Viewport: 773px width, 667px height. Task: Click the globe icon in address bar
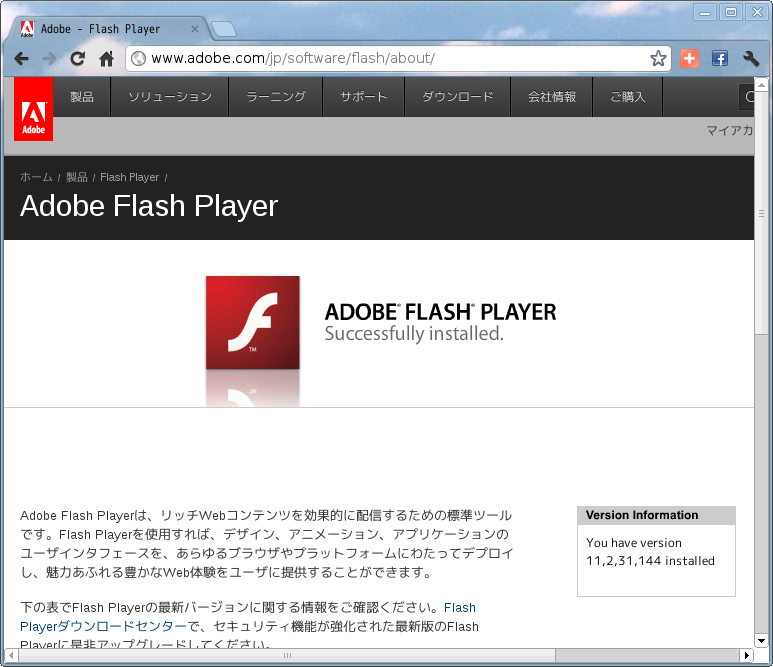pyautogui.click(x=139, y=58)
